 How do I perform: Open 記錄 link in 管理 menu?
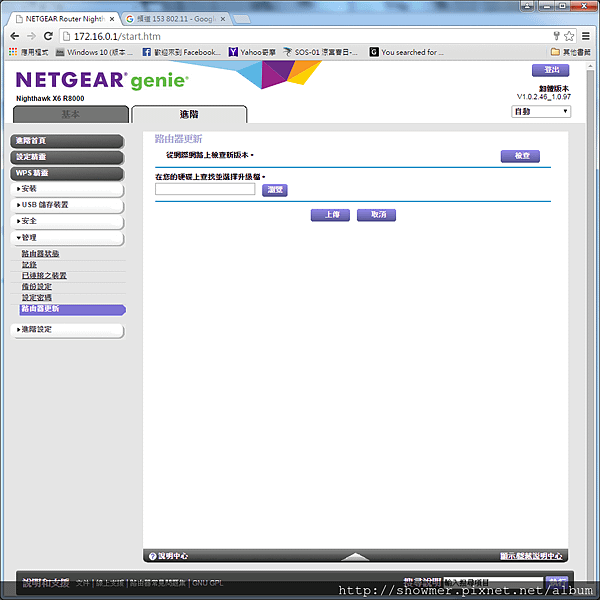pyautogui.click(x=29, y=265)
